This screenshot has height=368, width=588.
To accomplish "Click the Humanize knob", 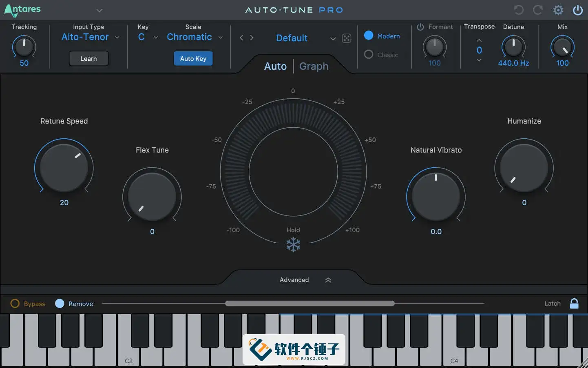I will click(524, 168).
